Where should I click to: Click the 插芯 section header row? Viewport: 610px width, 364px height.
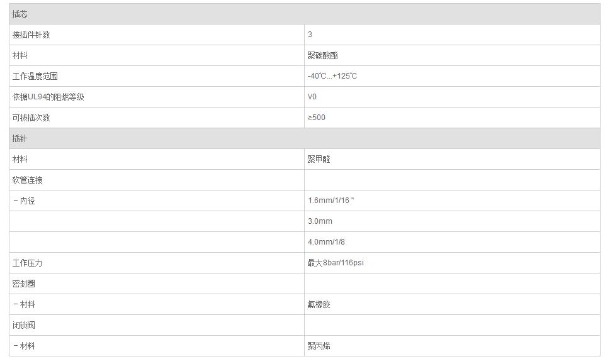[x=20, y=14]
